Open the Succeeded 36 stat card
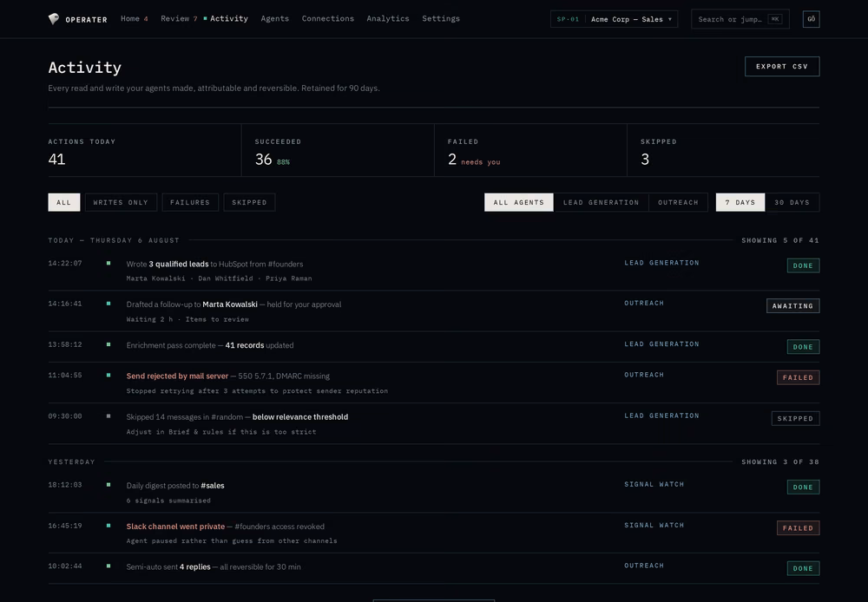 tap(337, 151)
